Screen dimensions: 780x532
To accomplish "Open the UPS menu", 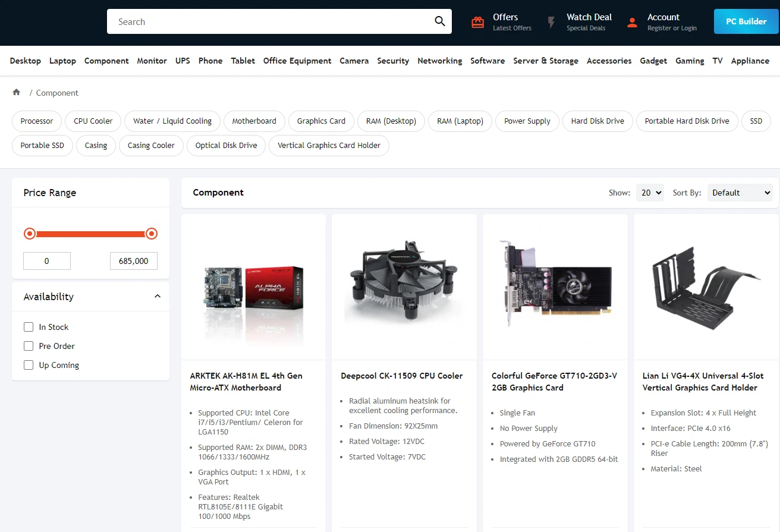I will 183,61.
